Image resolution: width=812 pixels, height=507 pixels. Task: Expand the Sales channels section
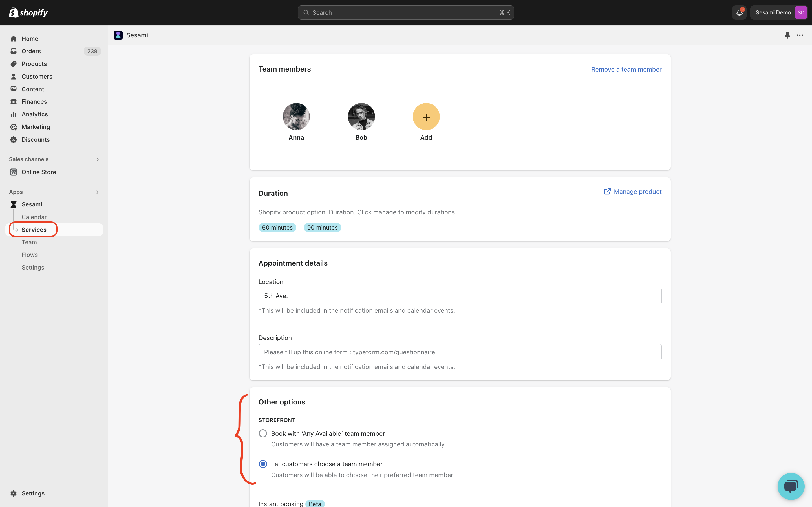pos(97,159)
